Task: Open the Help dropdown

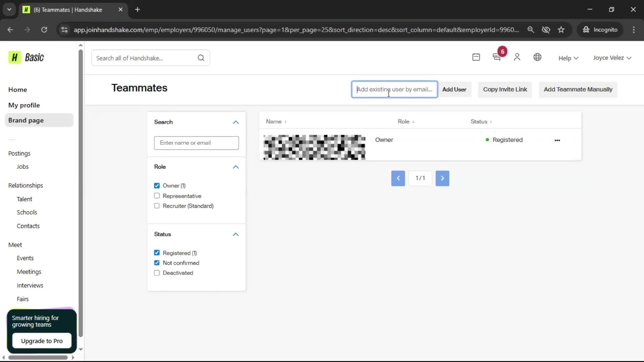Action: pyautogui.click(x=568, y=58)
